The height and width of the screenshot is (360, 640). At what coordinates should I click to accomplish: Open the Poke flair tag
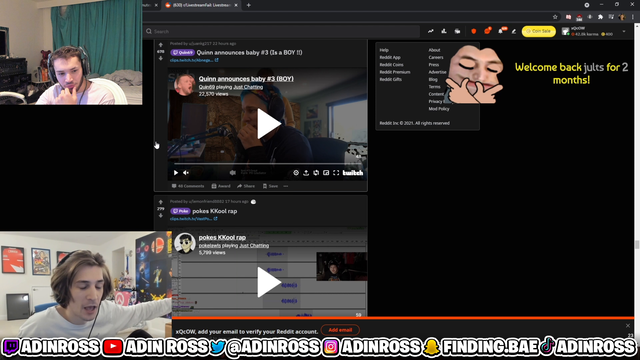click(x=180, y=211)
